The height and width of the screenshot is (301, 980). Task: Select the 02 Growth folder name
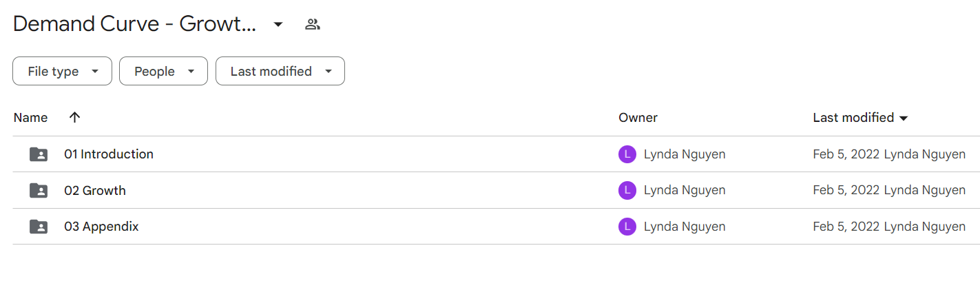point(95,191)
